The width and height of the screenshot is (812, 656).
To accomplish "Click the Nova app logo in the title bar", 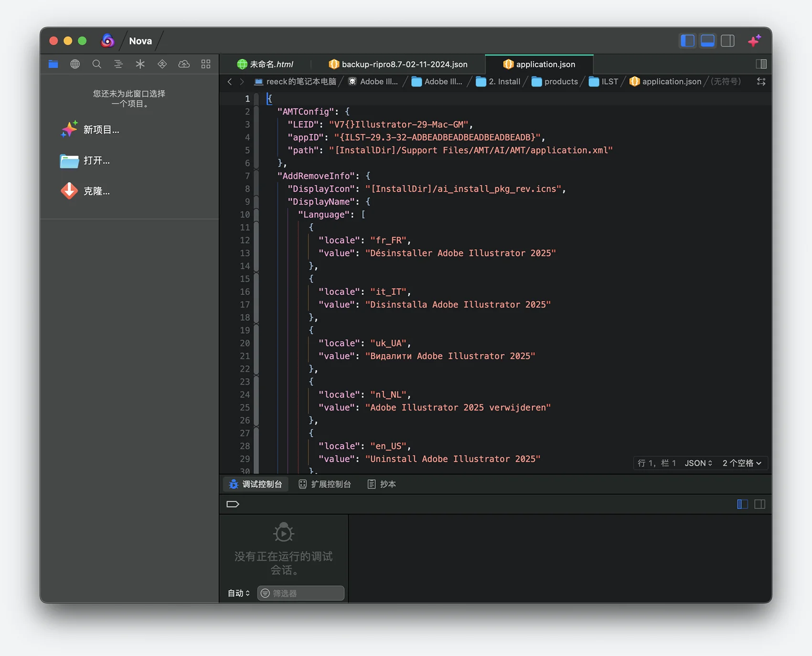I will click(107, 41).
